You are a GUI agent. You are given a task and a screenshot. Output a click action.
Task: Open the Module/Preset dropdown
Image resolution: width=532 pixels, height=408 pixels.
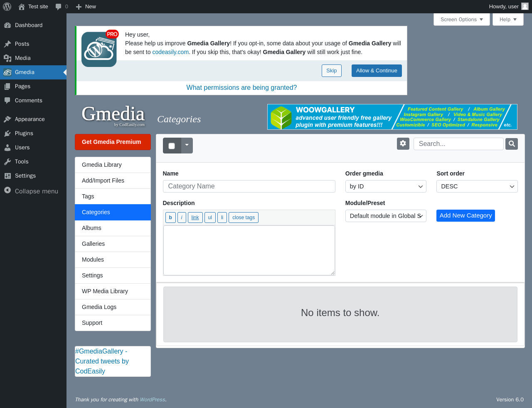coord(386,216)
